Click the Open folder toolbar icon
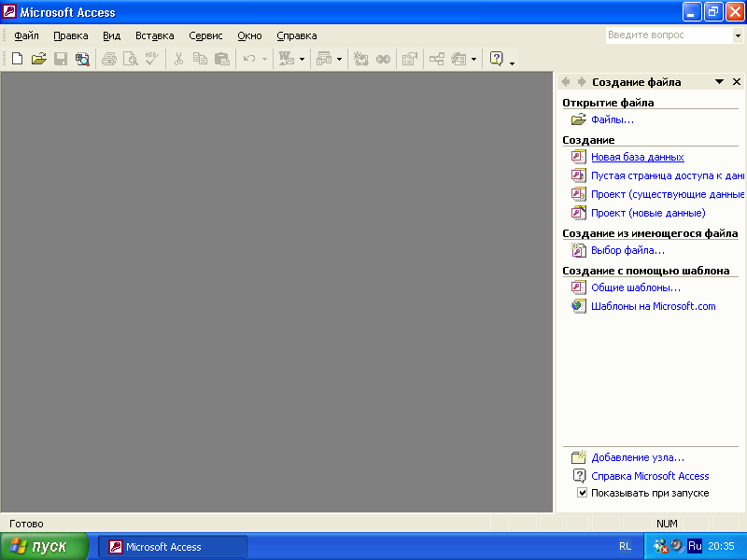747x560 pixels. (x=38, y=59)
